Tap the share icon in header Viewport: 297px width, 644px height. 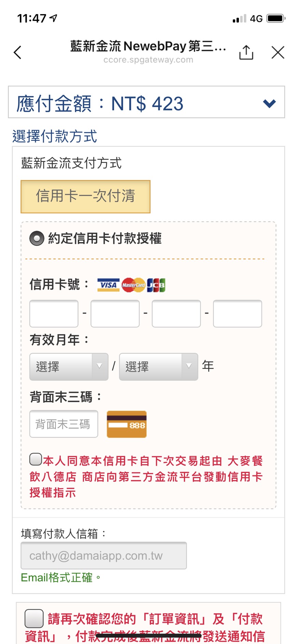pos(246,52)
